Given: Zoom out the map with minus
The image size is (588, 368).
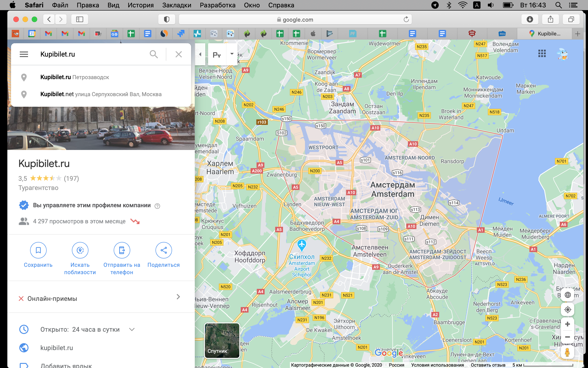Looking at the screenshot, I should tap(567, 337).
